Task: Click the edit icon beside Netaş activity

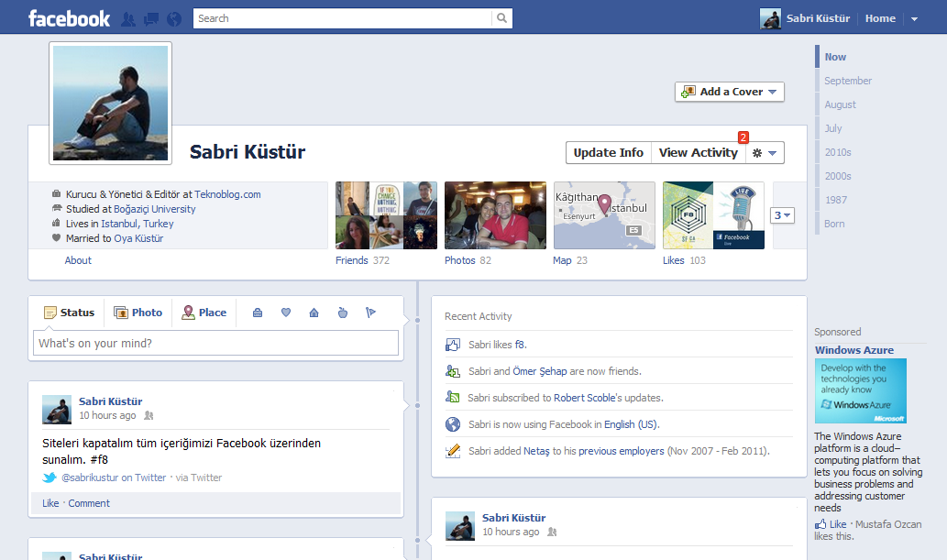Action: coord(453,451)
